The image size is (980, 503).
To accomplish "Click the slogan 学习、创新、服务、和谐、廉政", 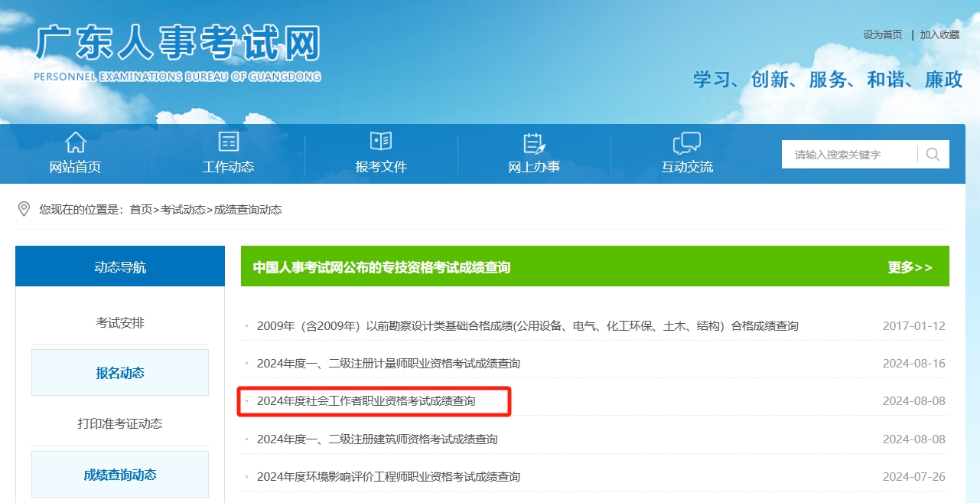I will (x=828, y=80).
